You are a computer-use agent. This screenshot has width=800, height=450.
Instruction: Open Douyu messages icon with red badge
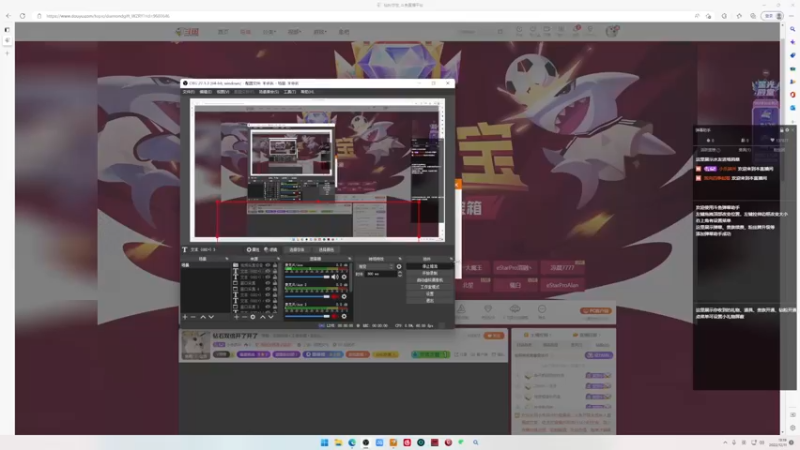(x=576, y=31)
